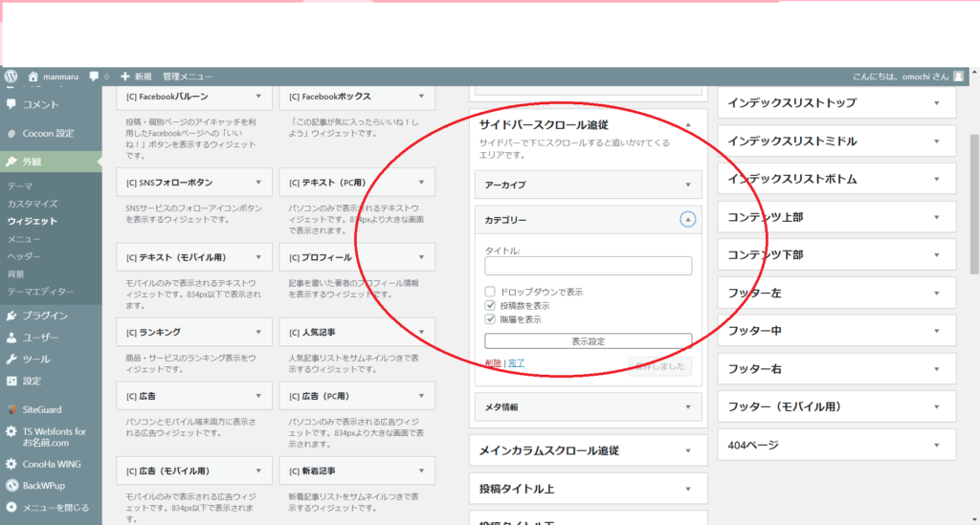Enable ドロップダウンで表示 checkbox
Screen dimensions: 980x525
[490, 292]
